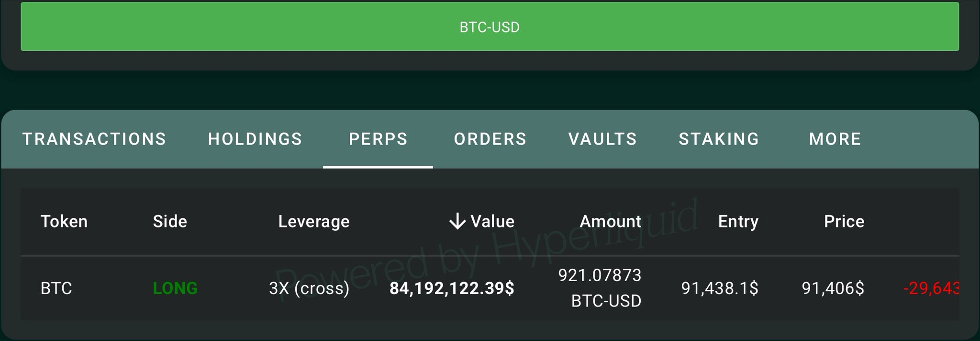
Task: Click the BTC token in the row
Action: click(x=56, y=288)
